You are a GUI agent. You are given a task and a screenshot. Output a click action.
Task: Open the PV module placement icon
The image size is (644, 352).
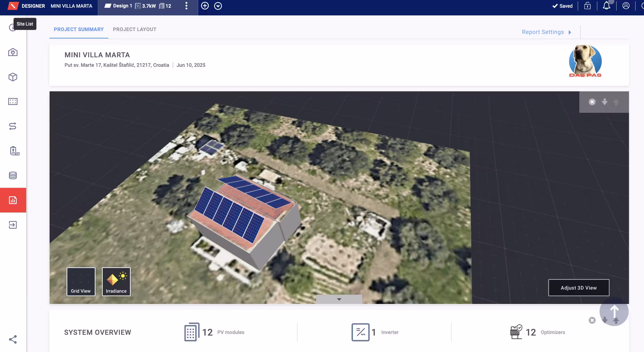tap(13, 101)
